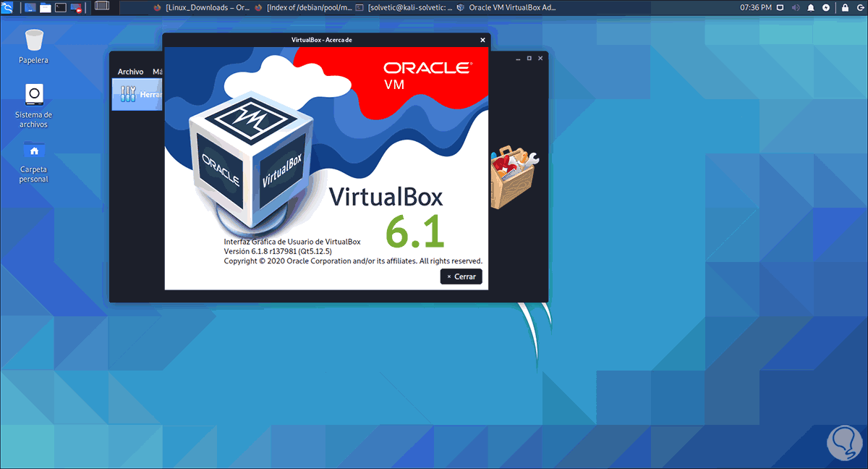Open the power manager tray icon
Image resolution: width=868 pixels, height=469 pixels.
click(826, 7)
